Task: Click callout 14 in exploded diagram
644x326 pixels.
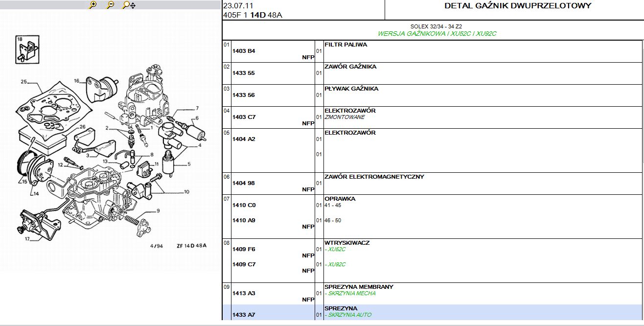Action: pos(36,194)
